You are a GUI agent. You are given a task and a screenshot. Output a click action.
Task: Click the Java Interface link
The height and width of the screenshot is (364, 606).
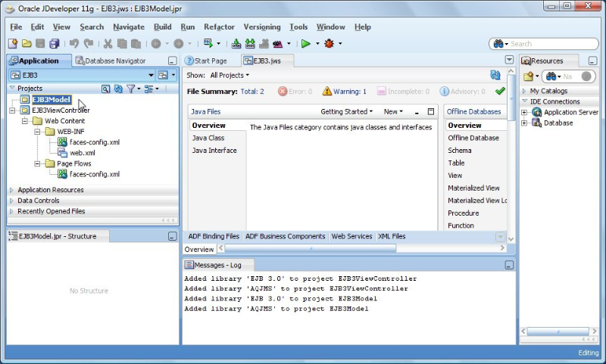click(x=214, y=151)
